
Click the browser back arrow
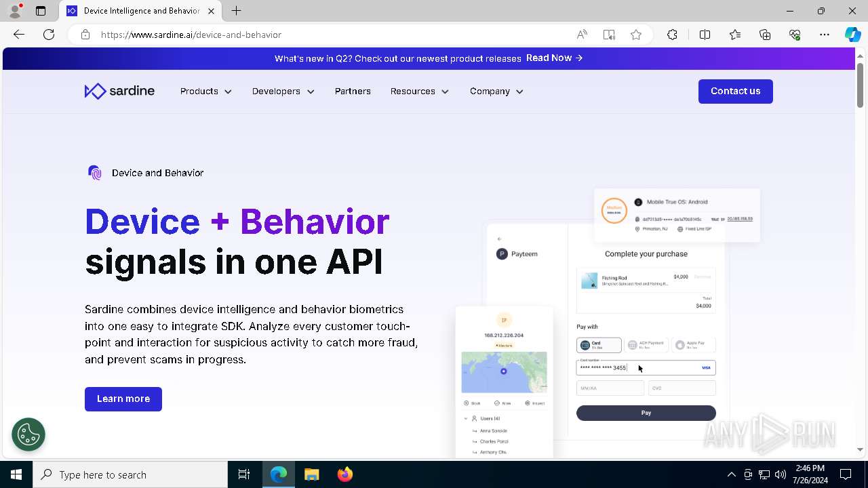point(19,35)
